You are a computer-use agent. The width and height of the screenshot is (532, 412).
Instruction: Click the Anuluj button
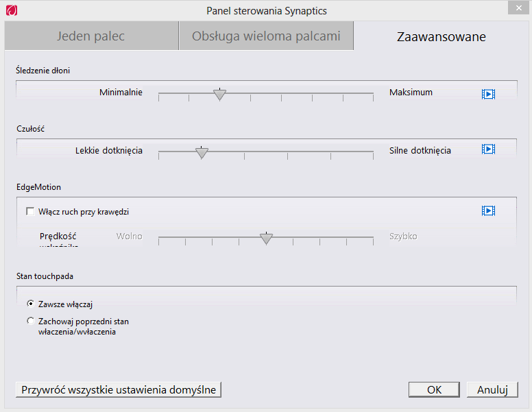tap(492, 389)
